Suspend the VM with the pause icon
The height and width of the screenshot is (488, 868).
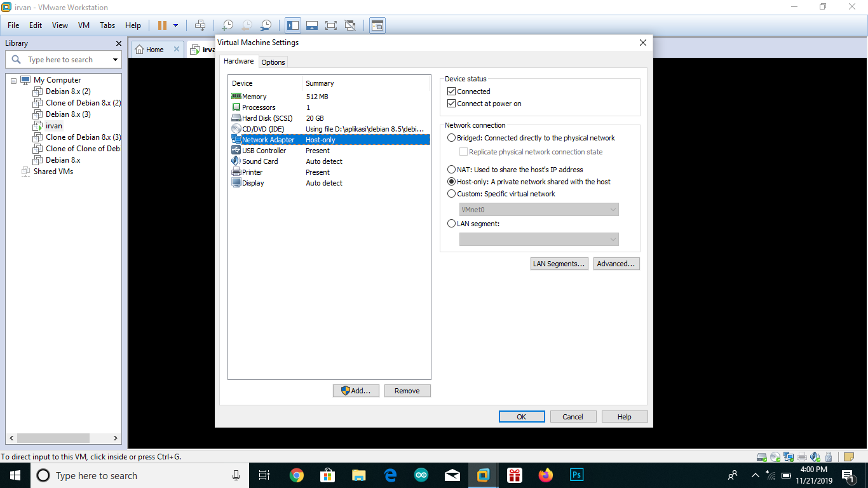coord(162,25)
